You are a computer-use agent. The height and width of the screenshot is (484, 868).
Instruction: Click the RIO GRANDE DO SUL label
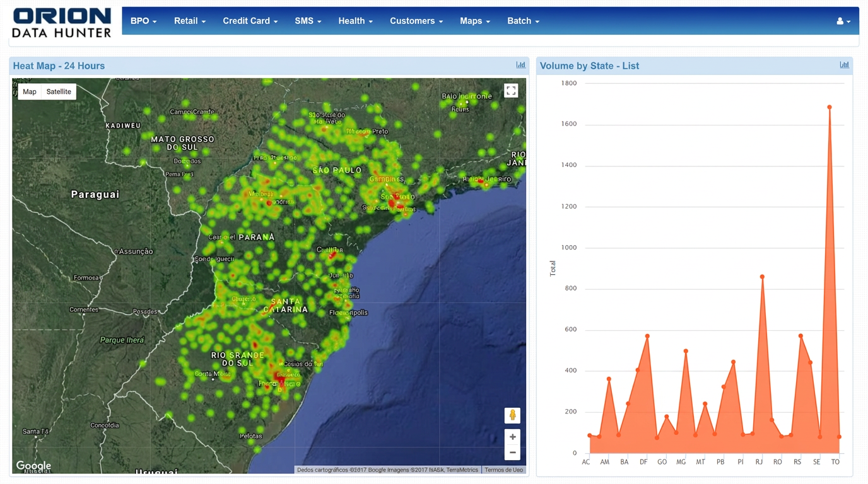click(x=238, y=359)
